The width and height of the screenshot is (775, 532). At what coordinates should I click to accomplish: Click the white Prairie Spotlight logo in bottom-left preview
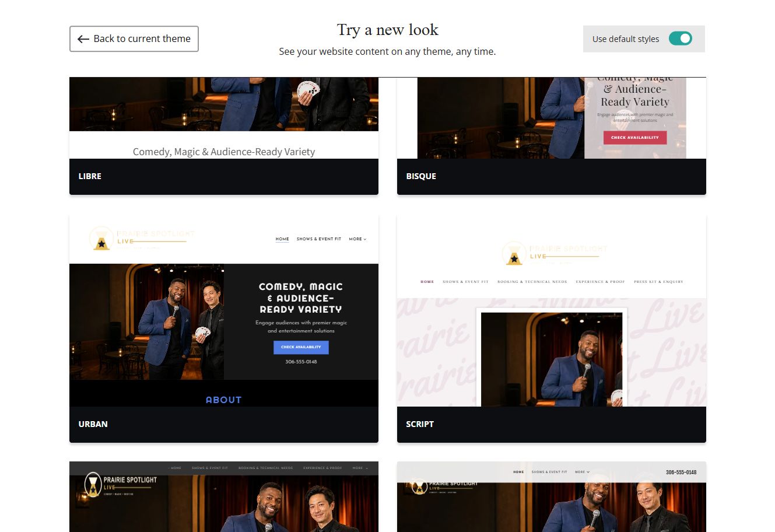coord(121,484)
